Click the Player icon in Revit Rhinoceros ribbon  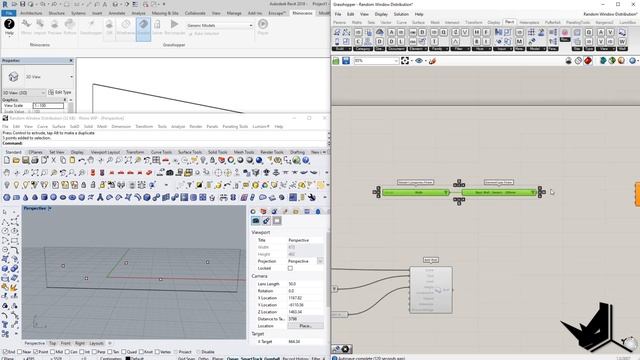(263, 24)
